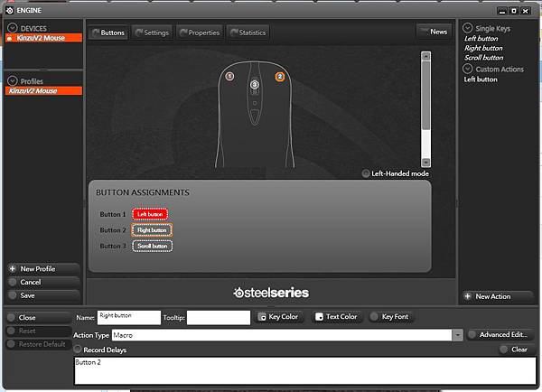
Task: Click the scroll up arrow of mouse view
Action: click(425, 56)
